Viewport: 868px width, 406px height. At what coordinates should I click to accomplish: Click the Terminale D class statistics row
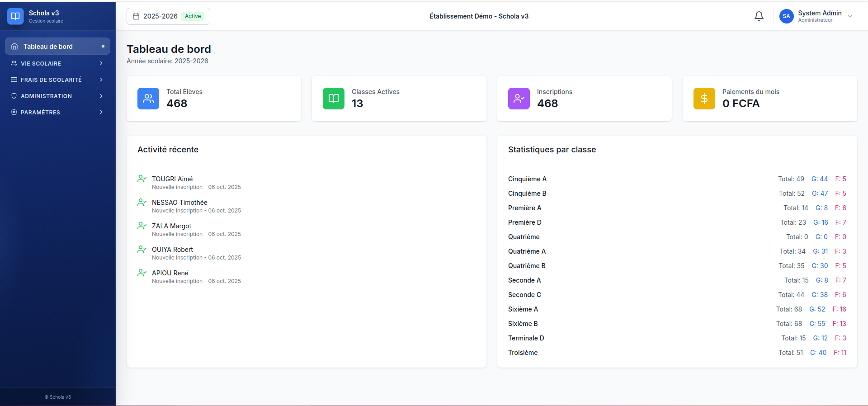[677, 338]
